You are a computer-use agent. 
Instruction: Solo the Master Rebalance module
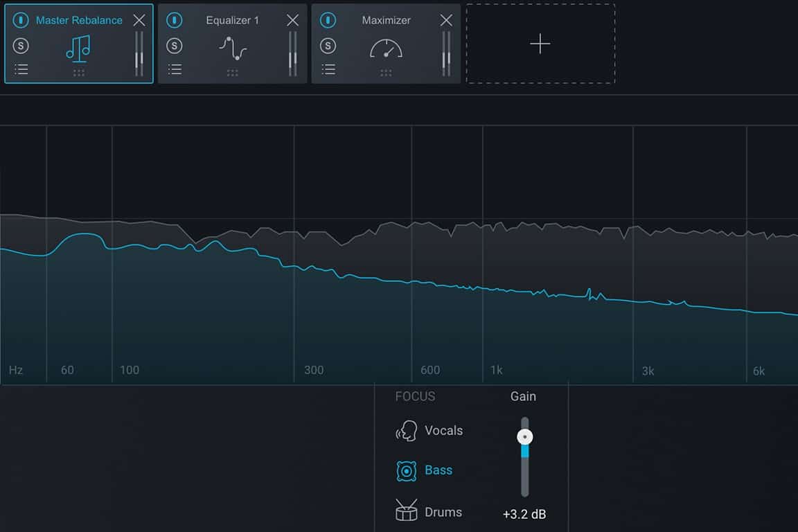coord(21,46)
